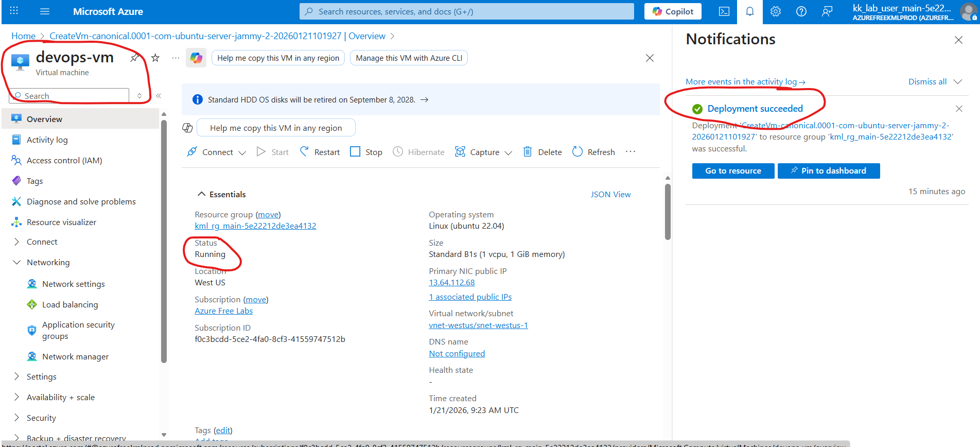Image resolution: width=980 pixels, height=447 pixels.
Task: Refresh the VM overview
Action: pos(593,152)
